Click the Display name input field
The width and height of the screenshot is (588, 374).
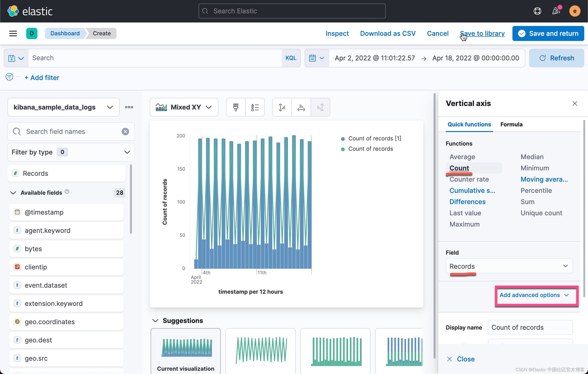[x=530, y=327]
